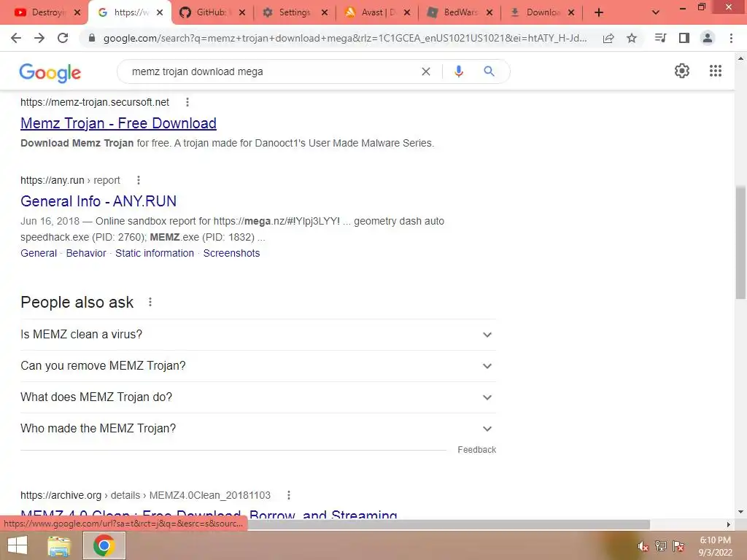Screen dimensions: 747x560
Task: Open Windows Start menu
Action: click(18, 545)
